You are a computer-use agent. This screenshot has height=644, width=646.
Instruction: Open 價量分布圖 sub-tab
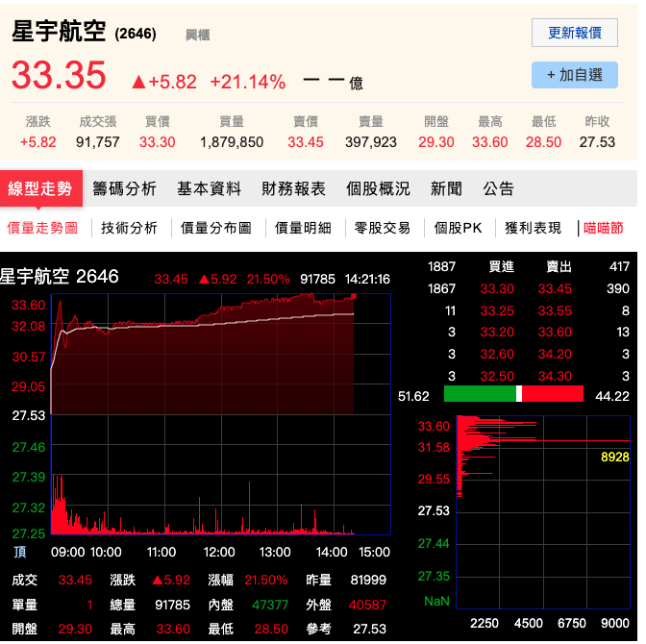(x=216, y=228)
